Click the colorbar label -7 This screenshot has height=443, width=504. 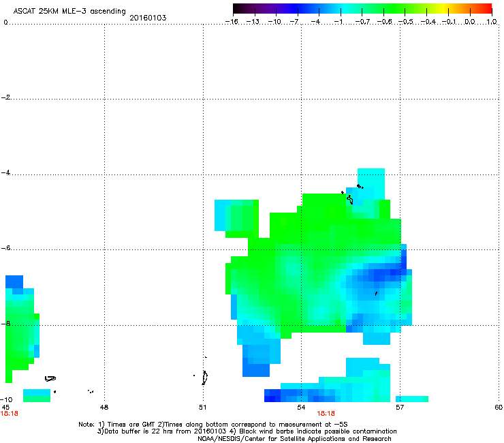(x=294, y=22)
